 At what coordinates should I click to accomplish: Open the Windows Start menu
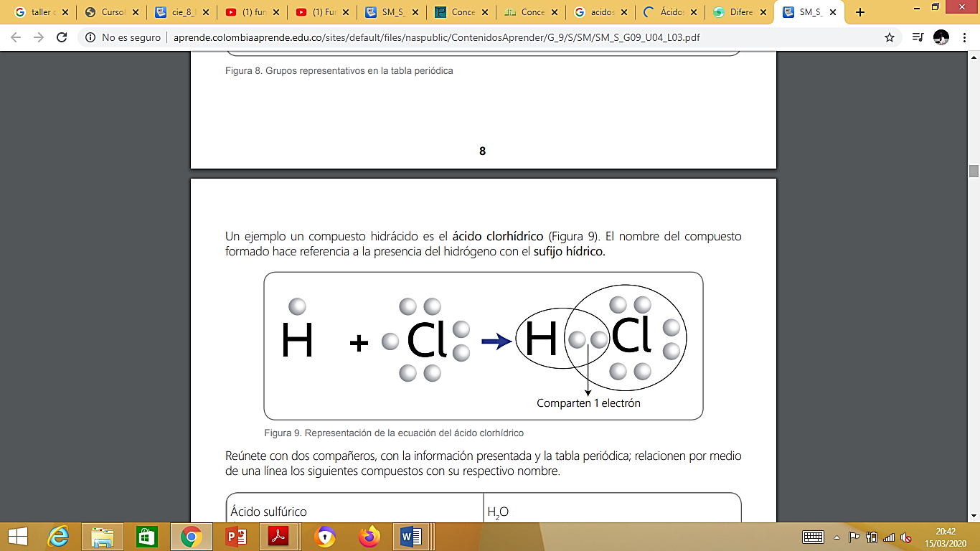click(17, 536)
